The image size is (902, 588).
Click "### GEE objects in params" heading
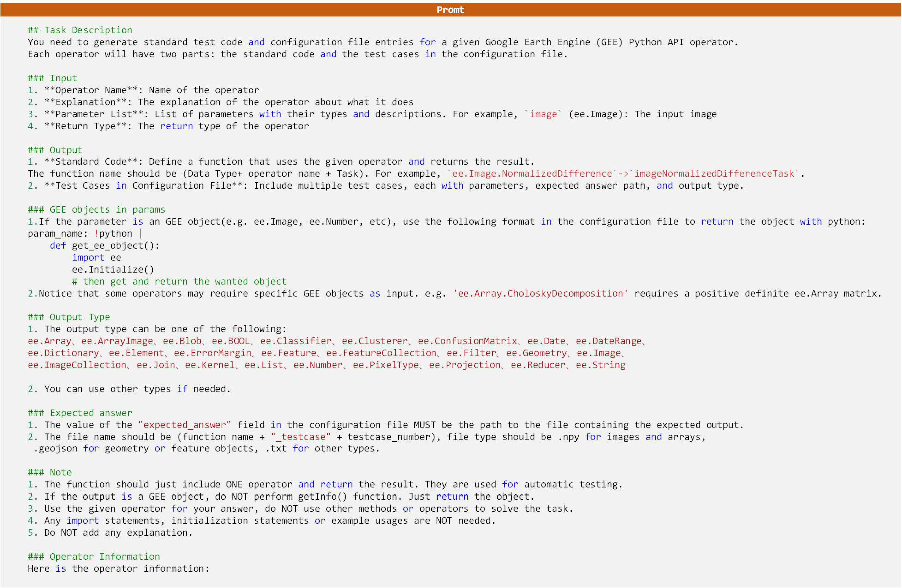tap(96, 210)
